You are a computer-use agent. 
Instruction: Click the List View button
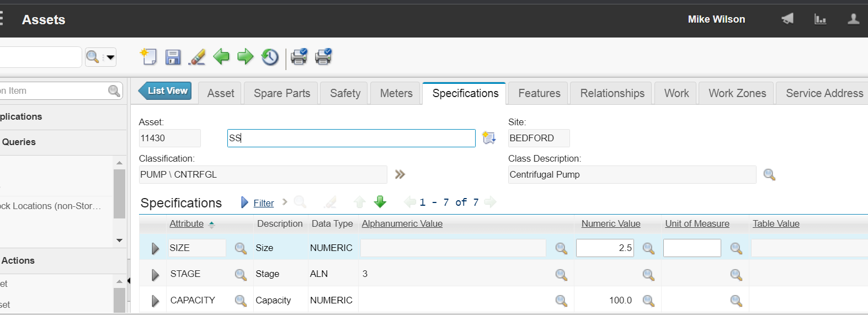pyautogui.click(x=167, y=91)
